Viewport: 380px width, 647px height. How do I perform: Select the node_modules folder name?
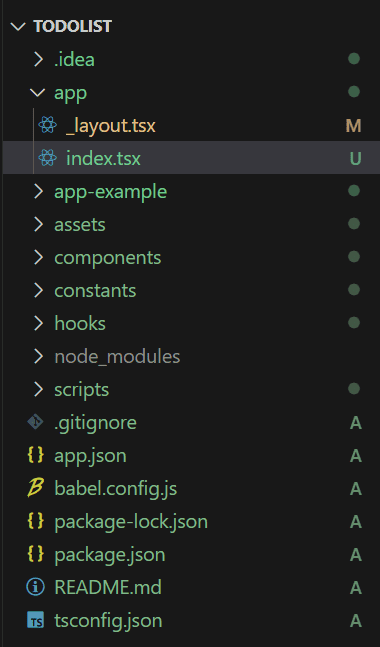(x=117, y=357)
